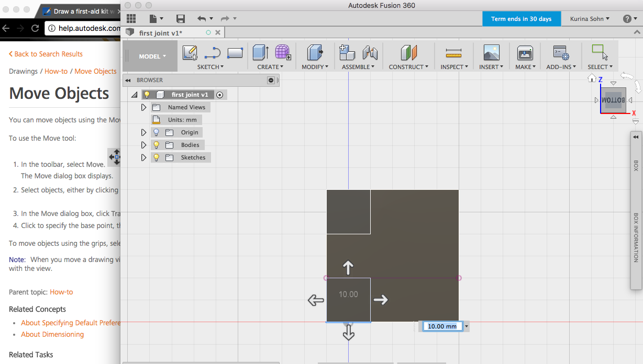Click the browser address bar help.autodesk.com

[84, 28]
